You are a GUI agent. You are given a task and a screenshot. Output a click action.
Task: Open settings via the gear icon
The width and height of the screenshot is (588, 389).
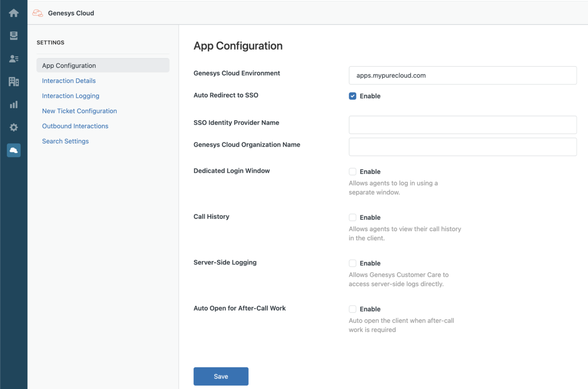(x=14, y=127)
